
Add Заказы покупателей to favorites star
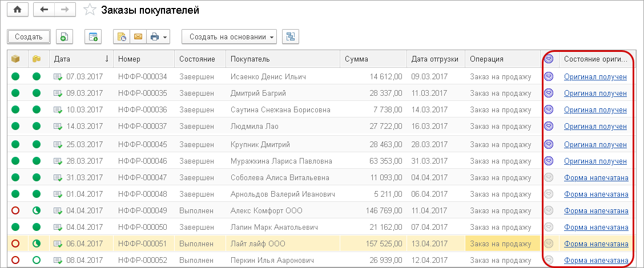point(89,10)
